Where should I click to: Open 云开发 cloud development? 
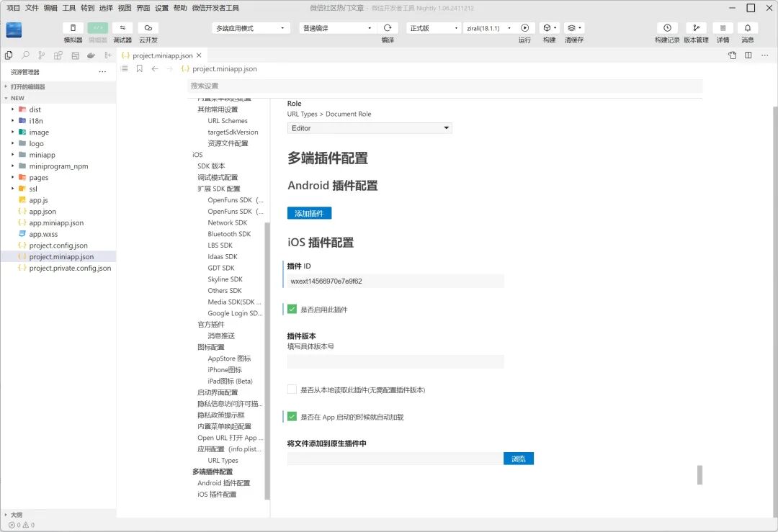click(x=148, y=28)
